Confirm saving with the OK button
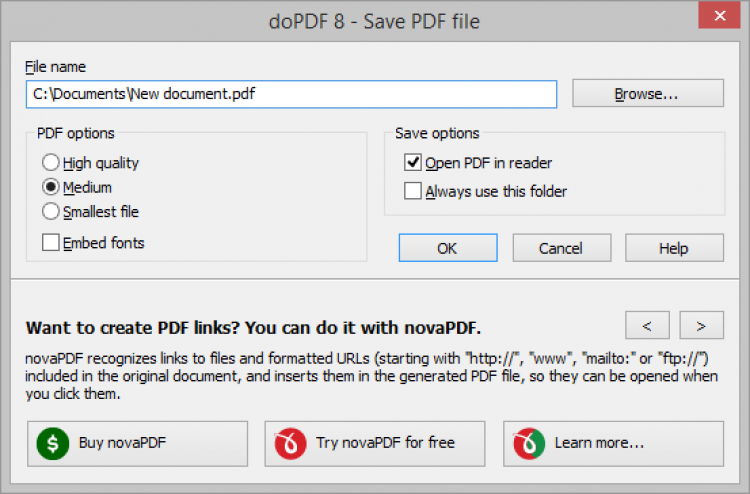 pyautogui.click(x=448, y=248)
